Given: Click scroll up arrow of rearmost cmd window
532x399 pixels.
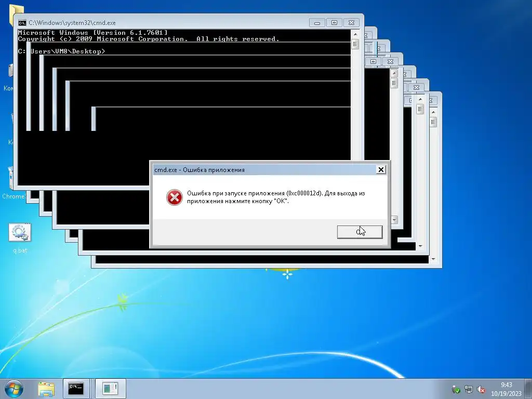Looking at the screenshot, I should pyautogui.click(x=433, y=112).
